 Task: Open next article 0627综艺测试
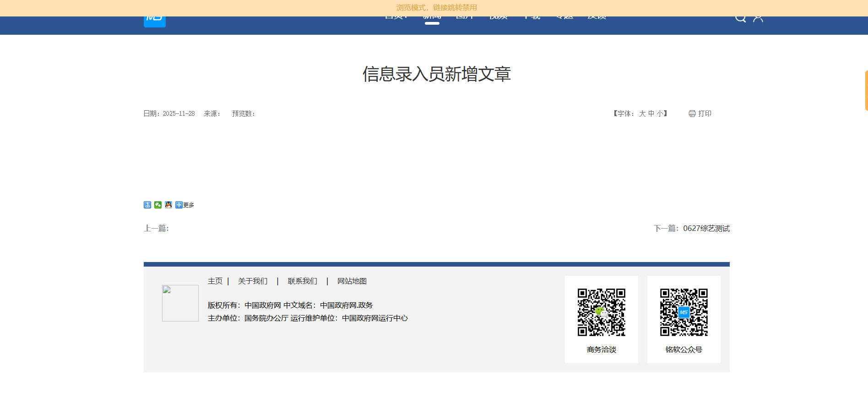706,228
